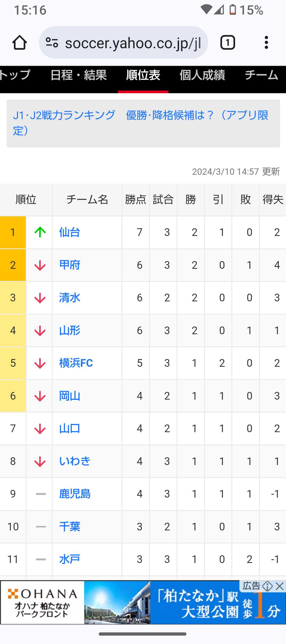
Task: Tap the site info icon in address bar
Action: (52, 42)
